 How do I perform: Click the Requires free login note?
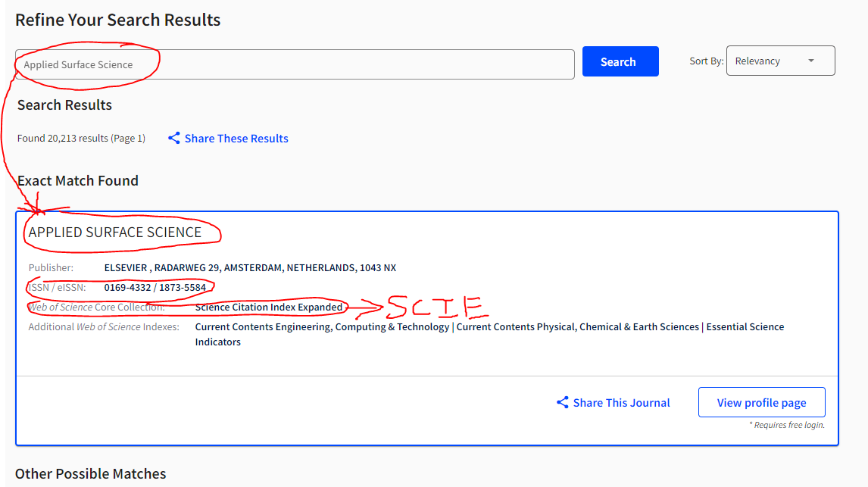[x=786, y=425]
